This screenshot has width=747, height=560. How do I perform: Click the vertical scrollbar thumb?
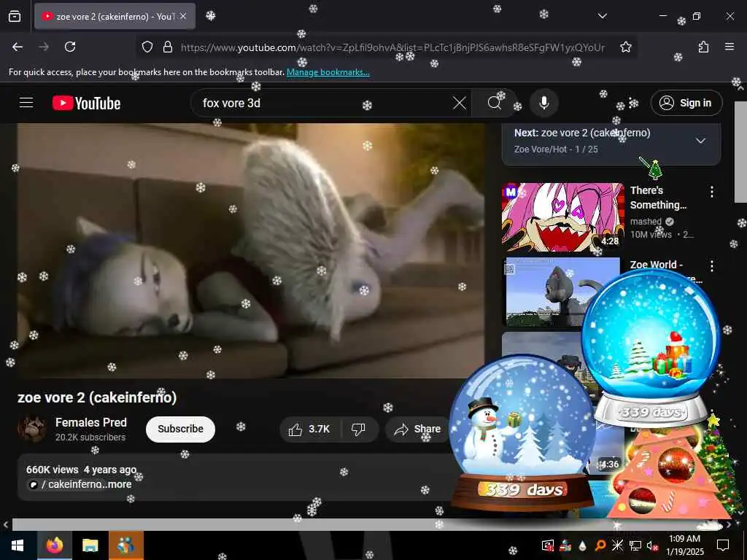[741, 152]
